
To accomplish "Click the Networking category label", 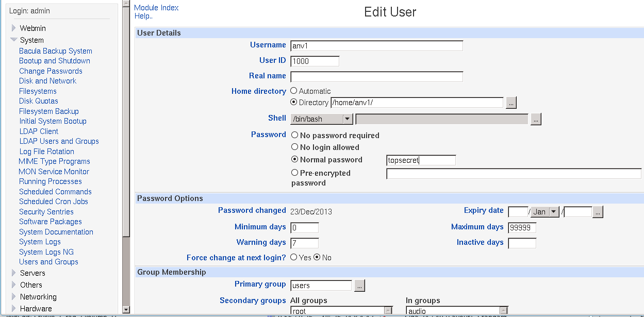I will coord(38,297).
